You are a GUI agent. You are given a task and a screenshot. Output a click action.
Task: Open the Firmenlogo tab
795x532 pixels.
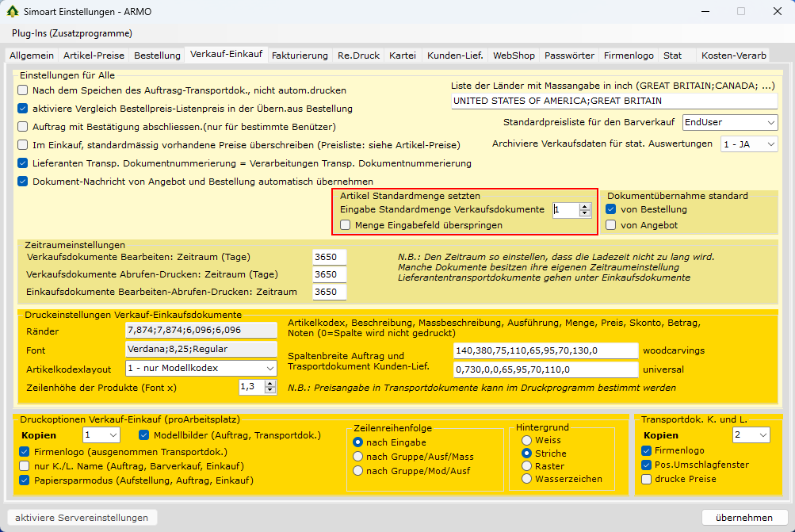(629, 55)
